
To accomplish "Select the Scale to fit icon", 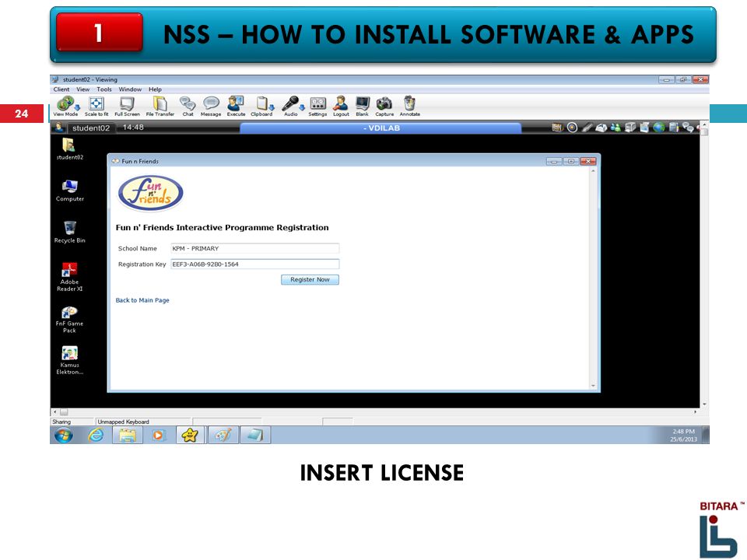I will click(96, 107).
